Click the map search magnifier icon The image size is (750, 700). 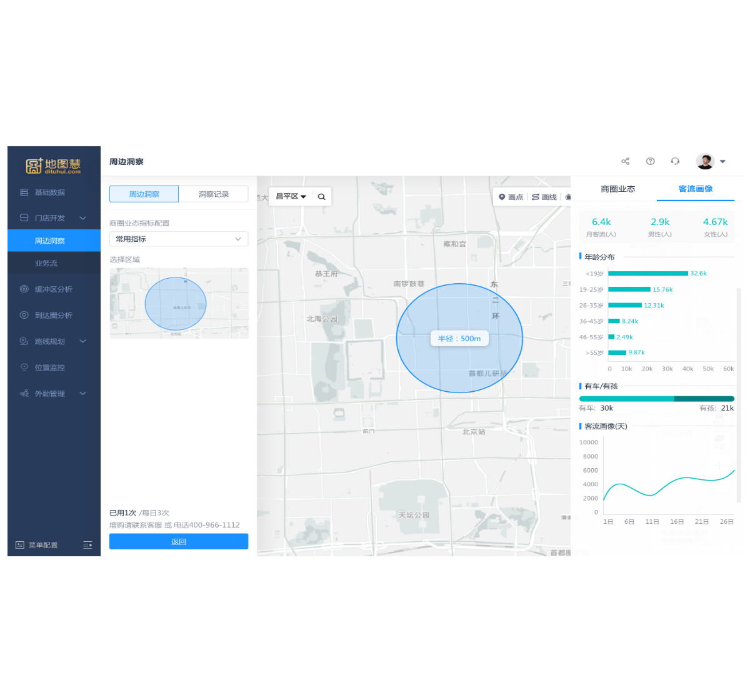tap(321, 197)
